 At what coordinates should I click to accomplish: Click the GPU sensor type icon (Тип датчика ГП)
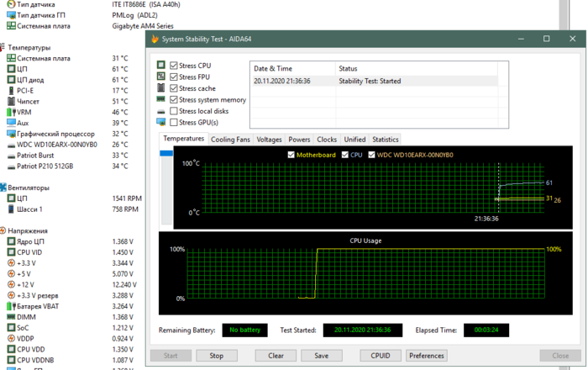pos(11,15)
